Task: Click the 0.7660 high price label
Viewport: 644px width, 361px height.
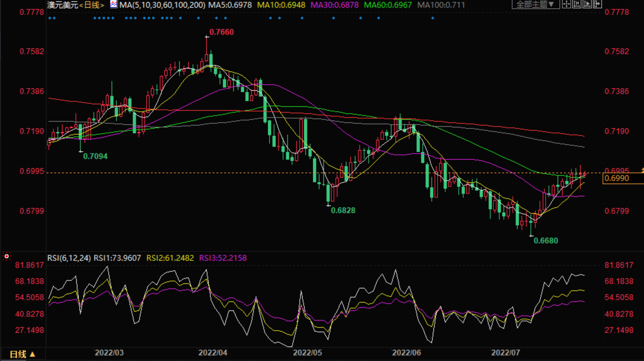Action: coord(221,32)
